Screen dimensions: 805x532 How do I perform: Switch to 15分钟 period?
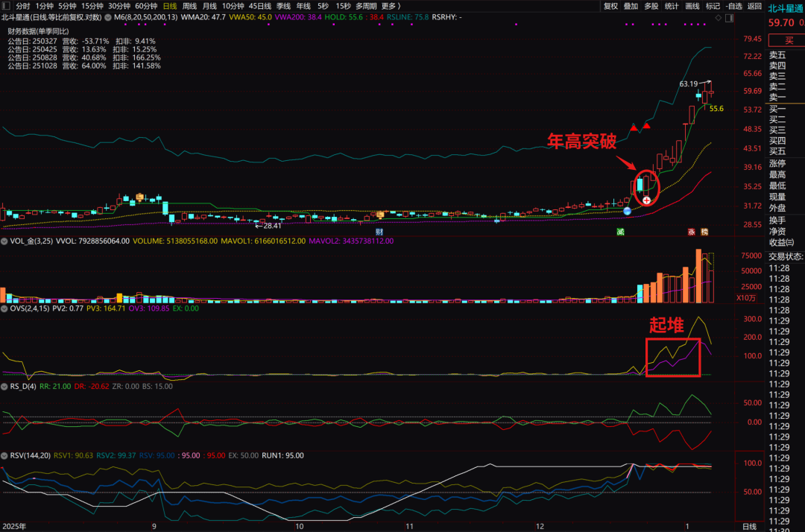[92, 6]
